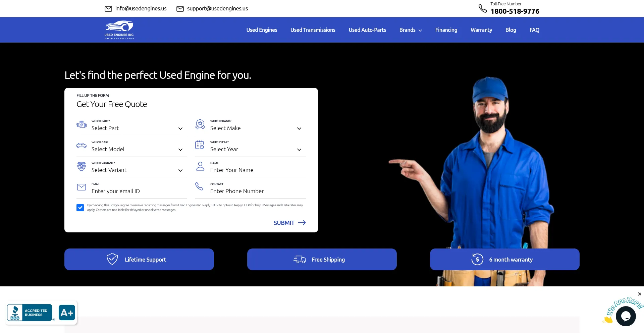This screenshot has width=644, height=333.
Task: Close the We Are Here chat popup
Action: (x=639, y=294)
